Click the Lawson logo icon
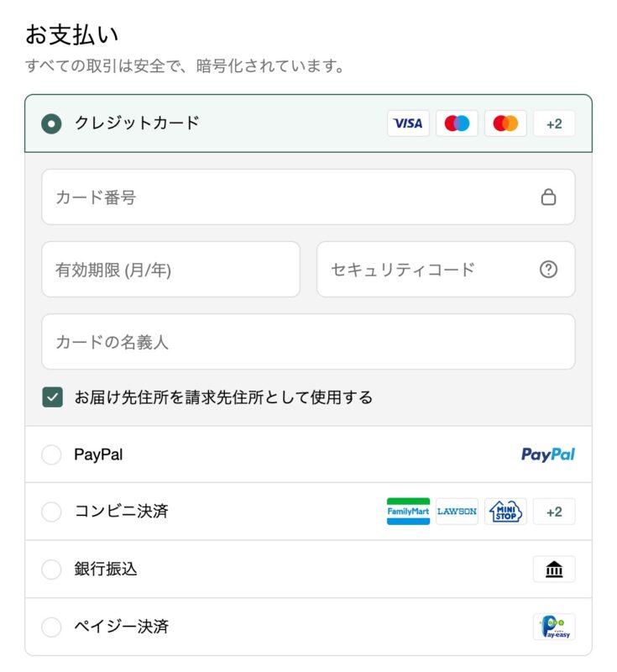617x672 pixels. tap(457, 512)
